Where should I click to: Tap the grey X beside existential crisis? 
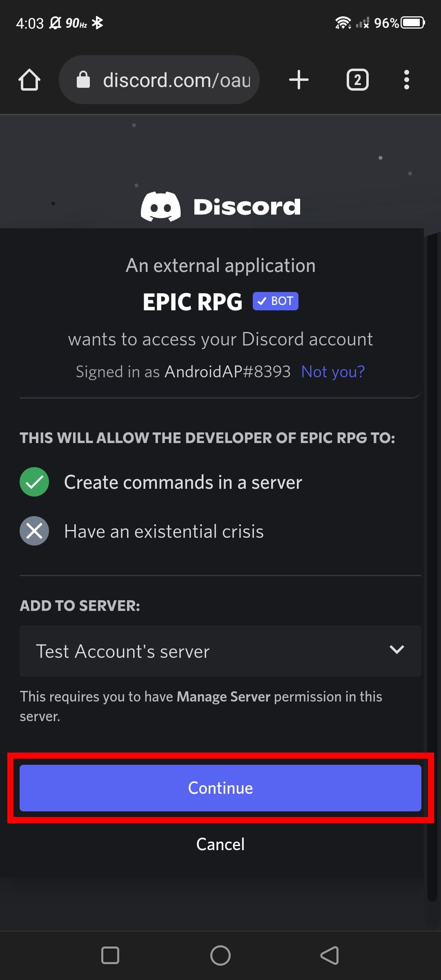(x=34, y=531)
